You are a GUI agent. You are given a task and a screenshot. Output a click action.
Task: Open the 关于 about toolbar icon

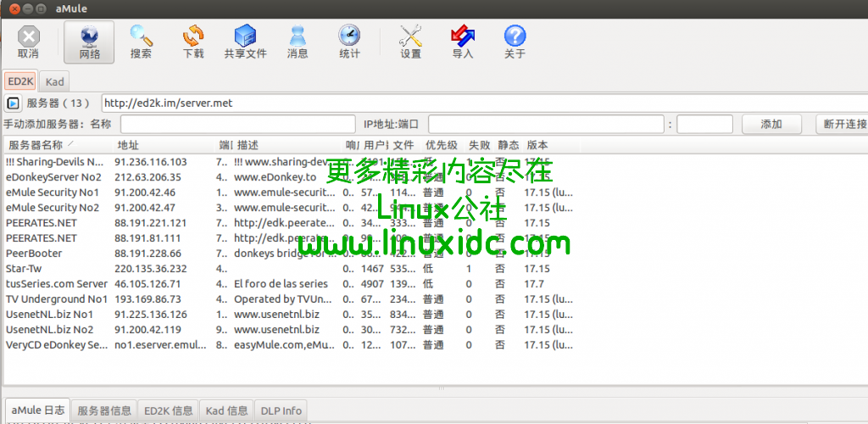[515, 42]
